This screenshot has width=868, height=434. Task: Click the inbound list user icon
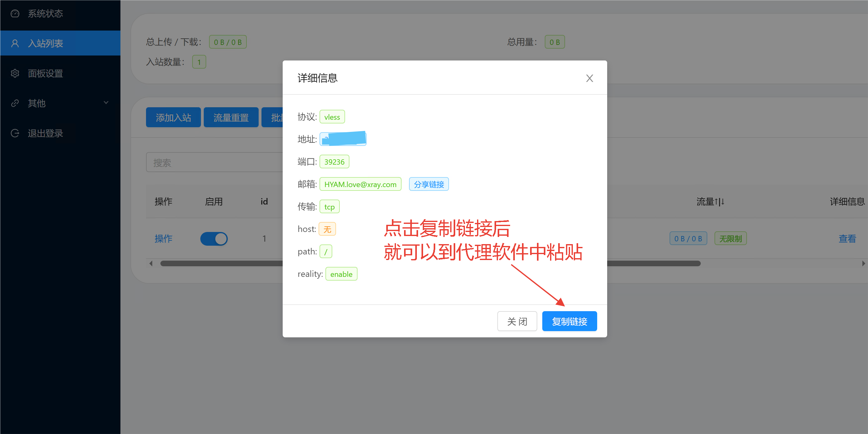click(15, 43)
